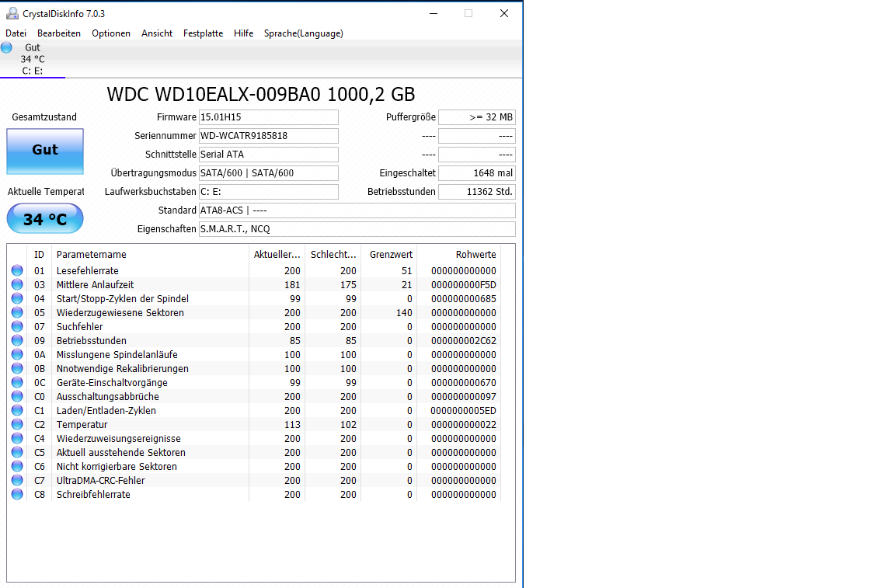Viewport: 895px width, 588px height.
Task: Open the Datei menu
Action: tap(16, 33)
